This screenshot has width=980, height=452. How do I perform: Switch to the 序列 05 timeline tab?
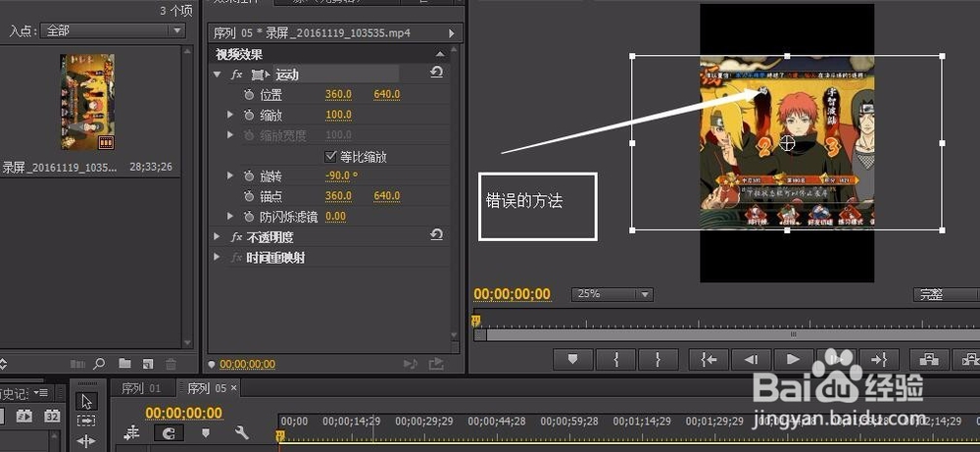point(206,388)
